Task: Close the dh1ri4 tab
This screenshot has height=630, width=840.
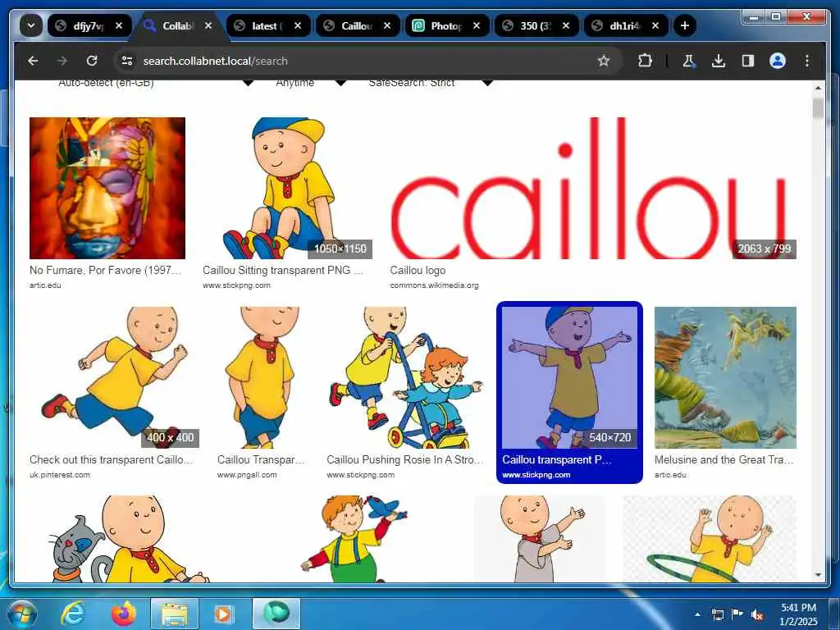Action: (655, 25)
